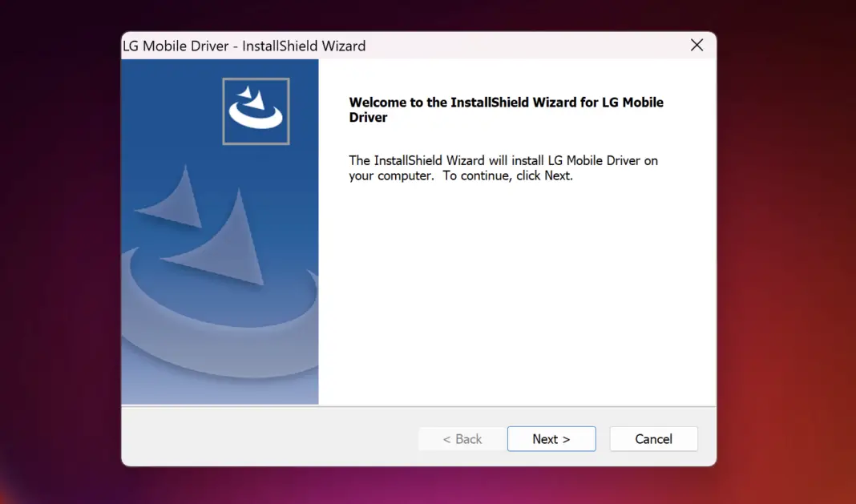The image size is (856, 504).
Task: Click the Welcome heading text
Action: 506,110
